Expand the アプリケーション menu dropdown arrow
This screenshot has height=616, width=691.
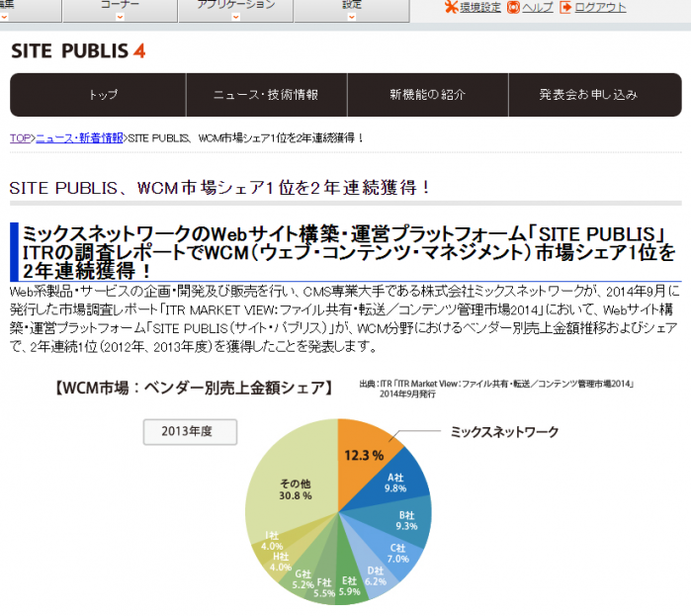tap(235, 17)
